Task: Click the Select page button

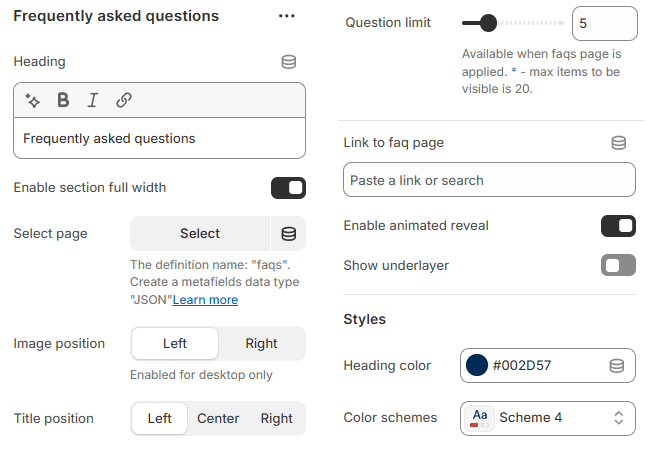Action: tap(200, 234)
